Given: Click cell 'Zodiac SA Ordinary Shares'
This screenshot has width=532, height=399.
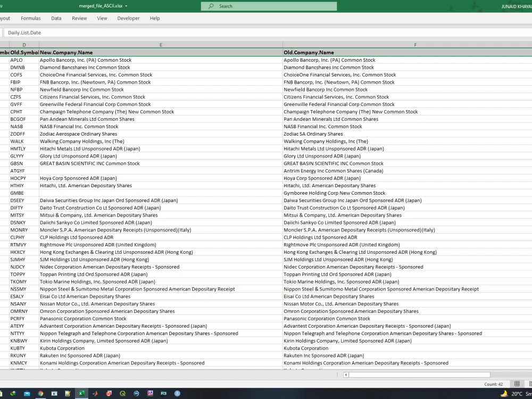Looking at the screenshot, I should tap(408, 134).
